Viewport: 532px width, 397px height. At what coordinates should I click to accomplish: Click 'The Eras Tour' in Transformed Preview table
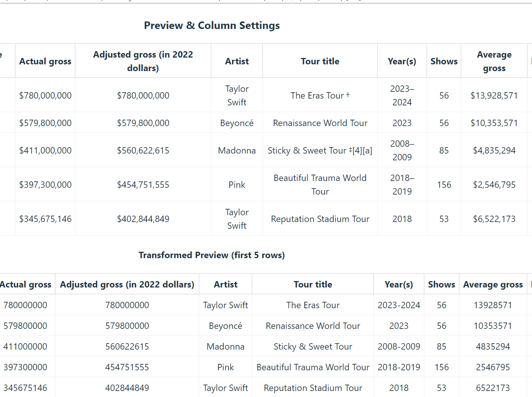coord(313,305)
